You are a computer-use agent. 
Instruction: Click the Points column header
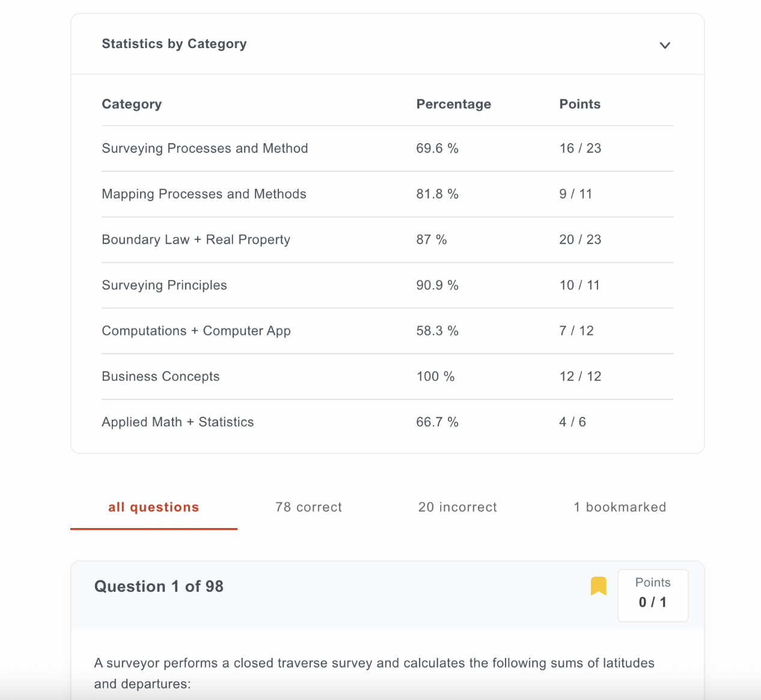pos(580,104)
